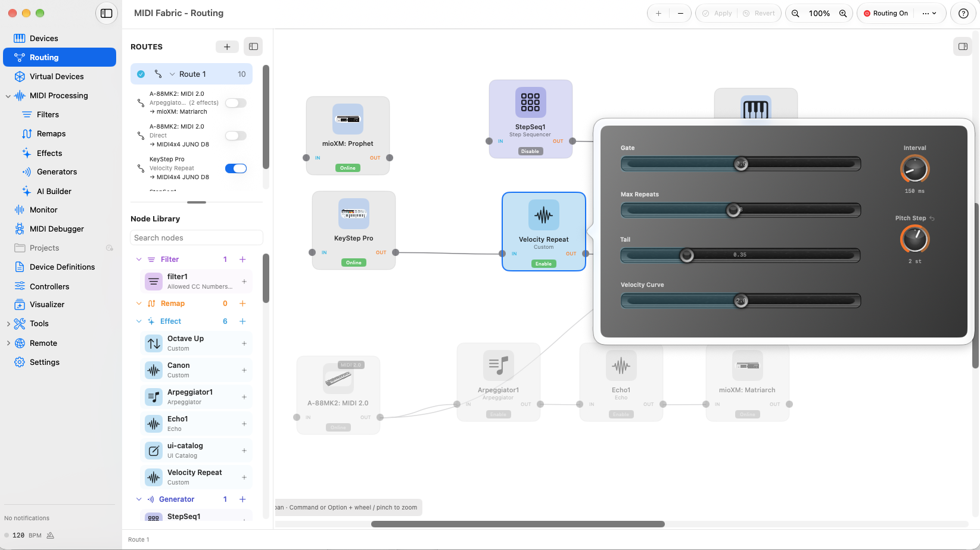Toggle the sidebar with the title bar button

[107, 13]
